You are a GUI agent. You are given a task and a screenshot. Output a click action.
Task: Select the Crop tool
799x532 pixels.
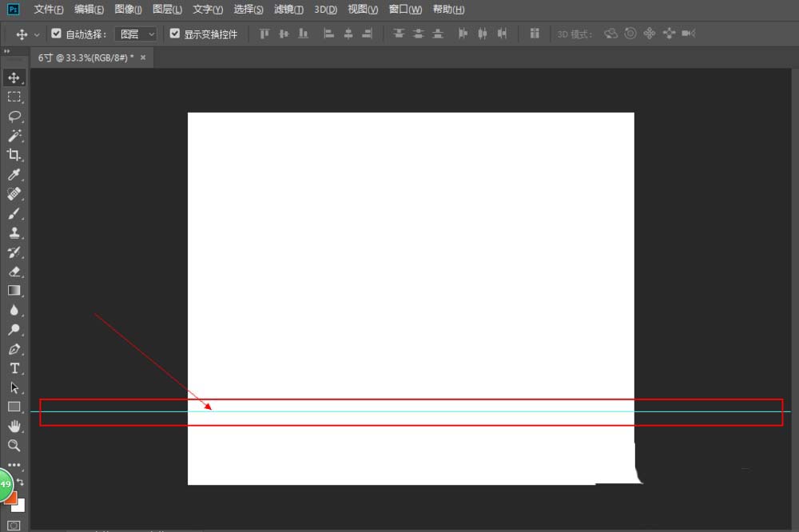click(14, 155)
